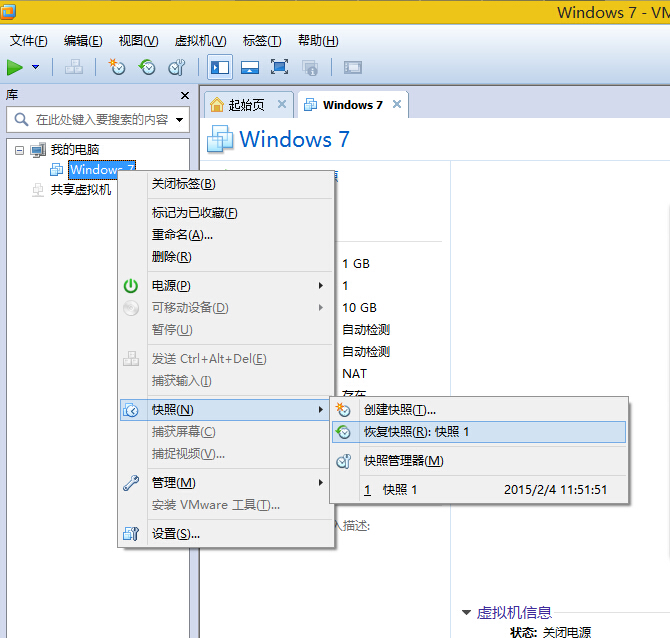This screenshot has width=670, height=638.
Task: Click the snapshot clock icon beside 快照(N)
Action: click(x=131, y=410)
